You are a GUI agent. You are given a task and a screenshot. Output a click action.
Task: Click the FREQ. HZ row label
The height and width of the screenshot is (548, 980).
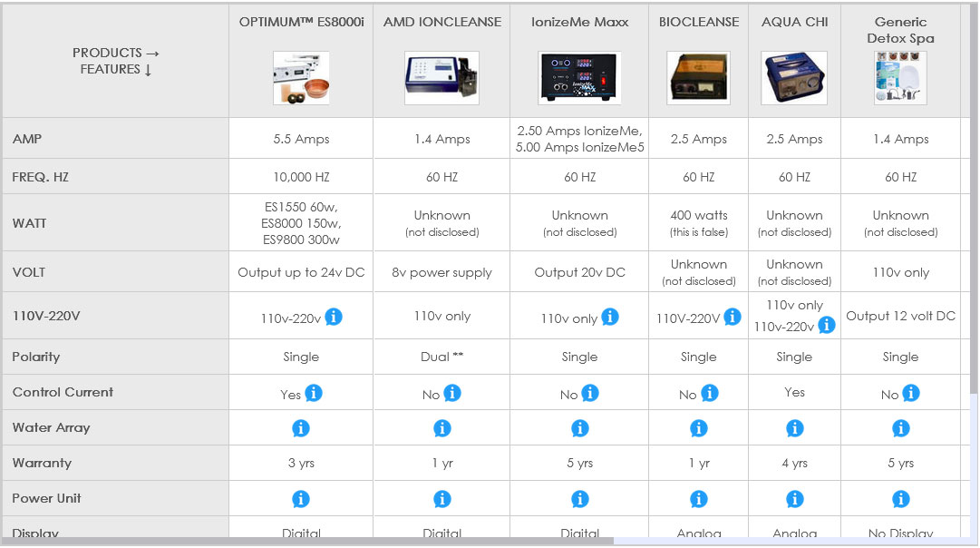pos(40,177)
